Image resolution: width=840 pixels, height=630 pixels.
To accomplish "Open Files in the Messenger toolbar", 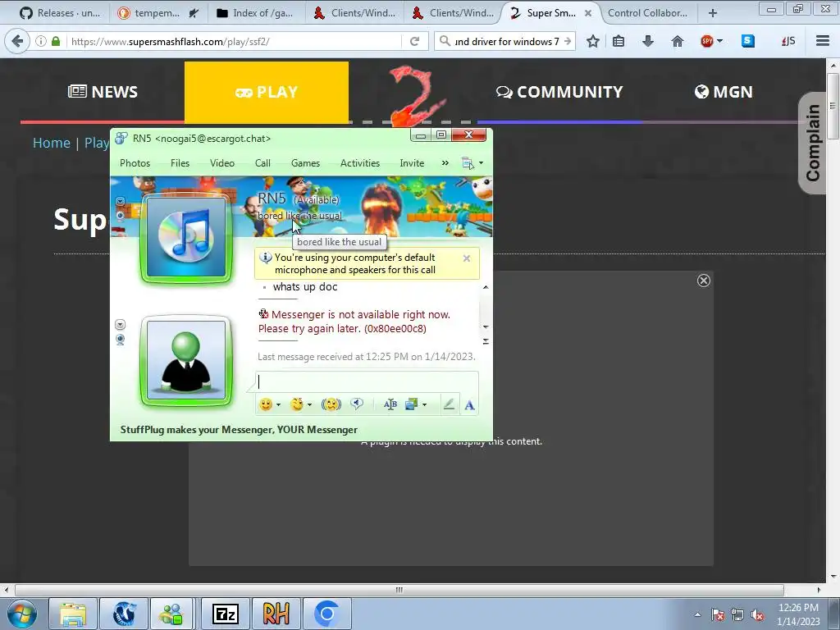I will coord(180,163).
